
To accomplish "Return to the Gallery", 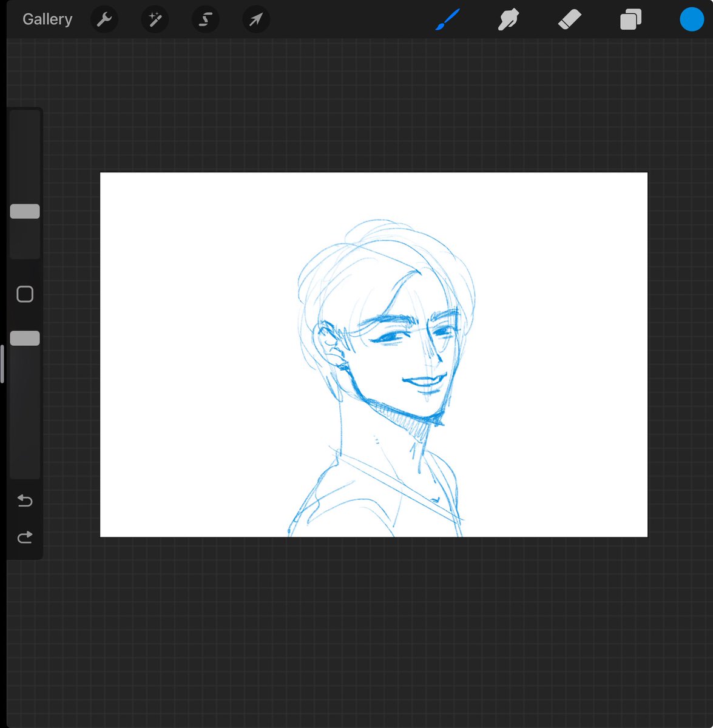I will pos(47,19).
